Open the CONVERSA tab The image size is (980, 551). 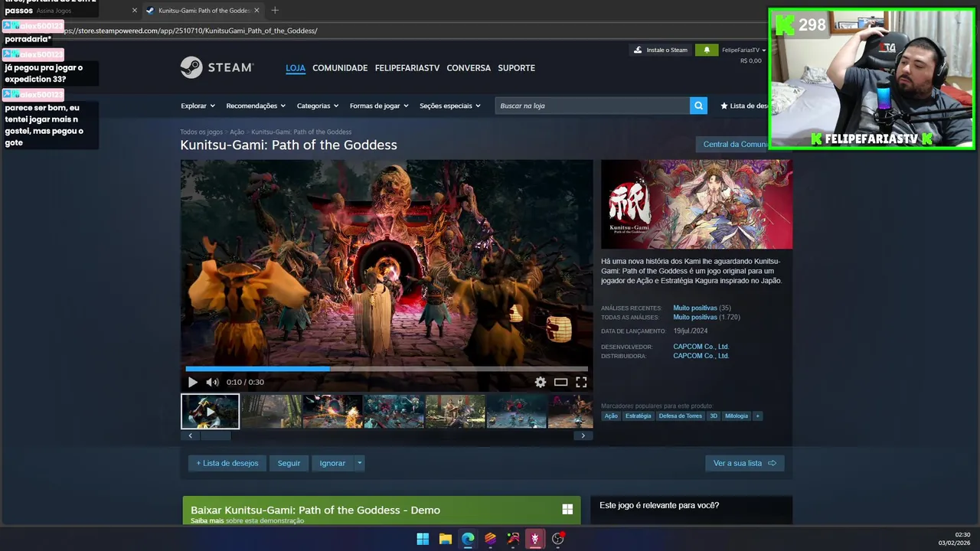tap(469, 68)
